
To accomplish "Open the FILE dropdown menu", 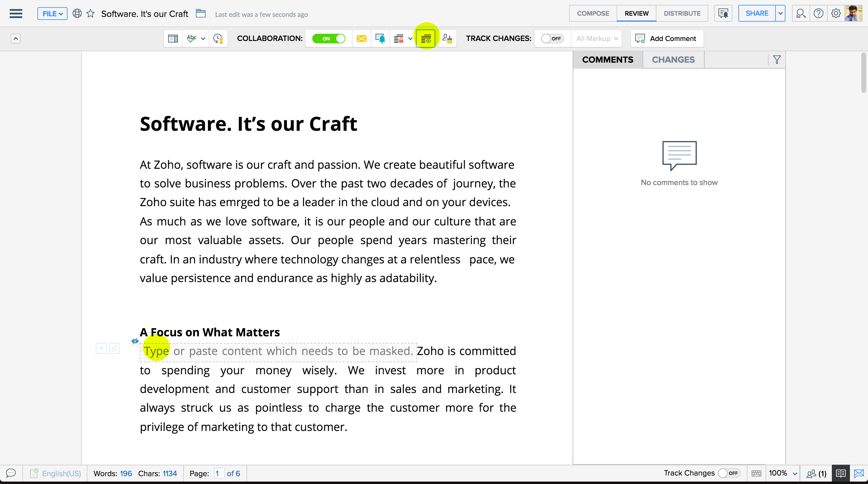I will (52, 14).
